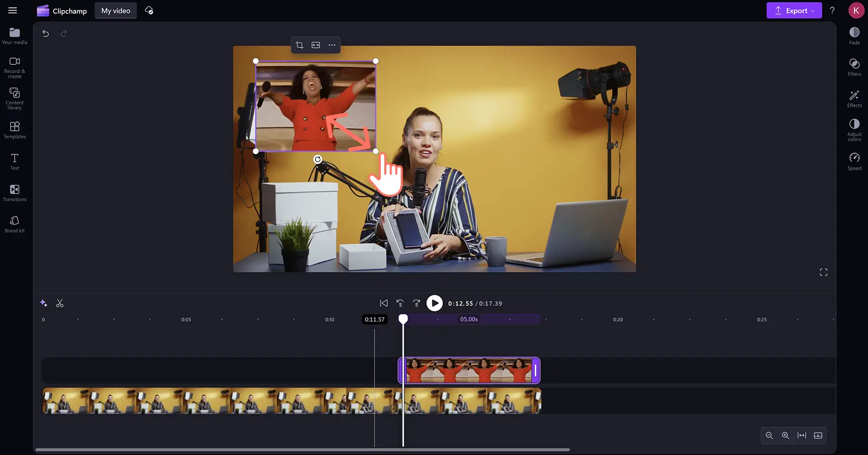Fit timeline to screen
Viewport: 868px width, 455px height.
(802, 435)
